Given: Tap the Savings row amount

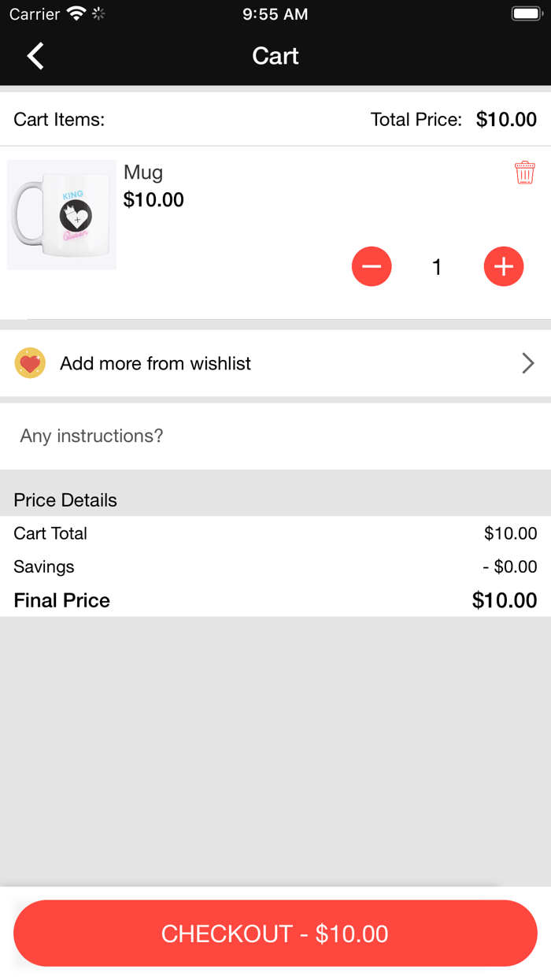Looking at the screenshot, I should click(x=510, y=566).
